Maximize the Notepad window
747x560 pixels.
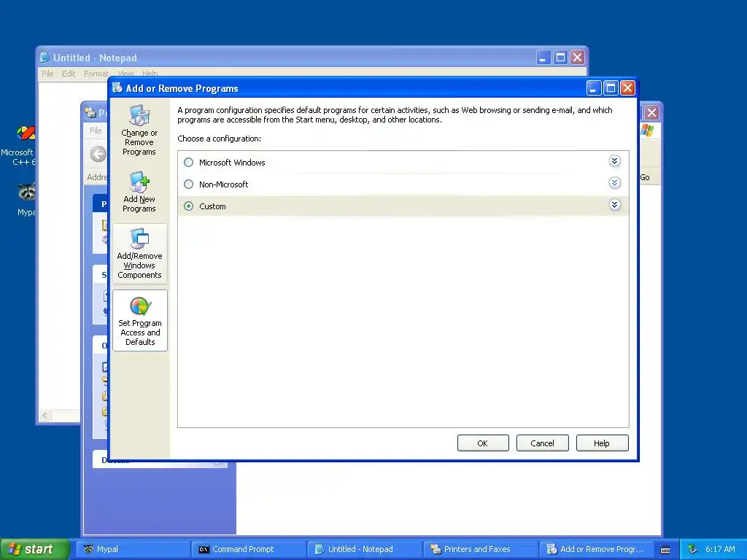[560, 58]
